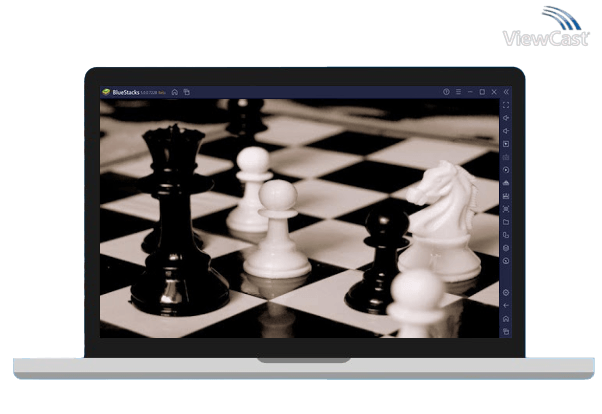Click the hexagon cube icon in sidebar
Screen dimensions: 602x414
coord(506,248)
